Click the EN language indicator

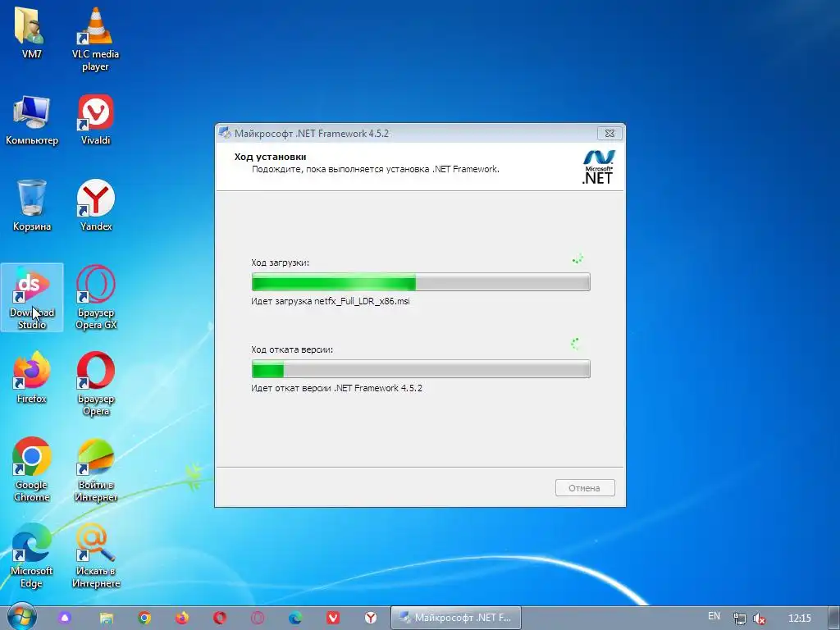pyautogui.click(x=714, y=616)
